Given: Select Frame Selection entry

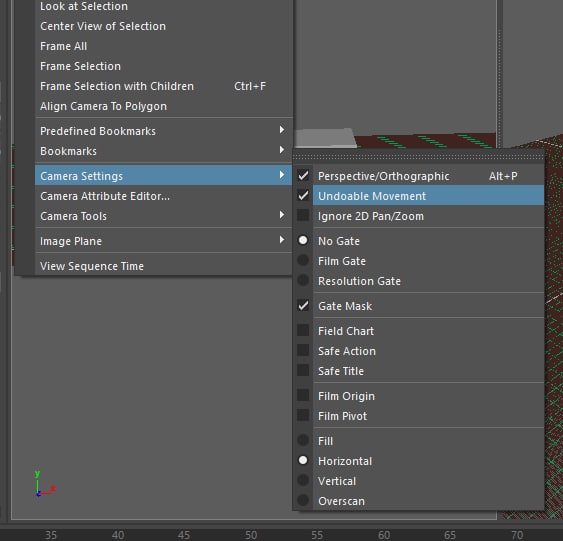Looking at the screenshot, I should (x=164, y=66).
